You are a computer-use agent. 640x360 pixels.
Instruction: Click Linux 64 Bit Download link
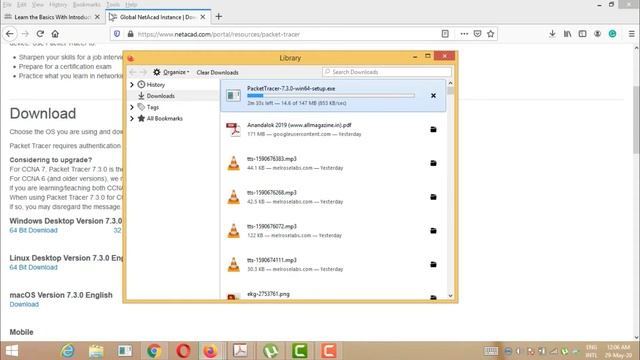tap(33, 267)
